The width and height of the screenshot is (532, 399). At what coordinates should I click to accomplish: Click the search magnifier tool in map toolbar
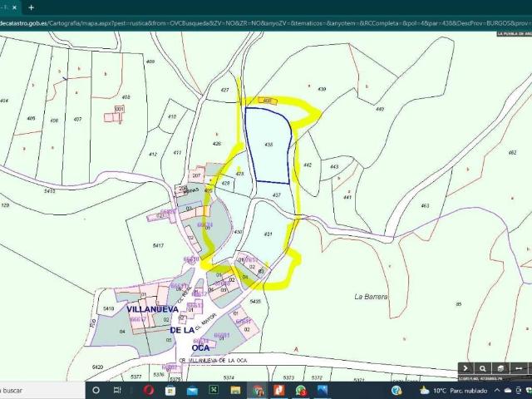coord(483,368)
